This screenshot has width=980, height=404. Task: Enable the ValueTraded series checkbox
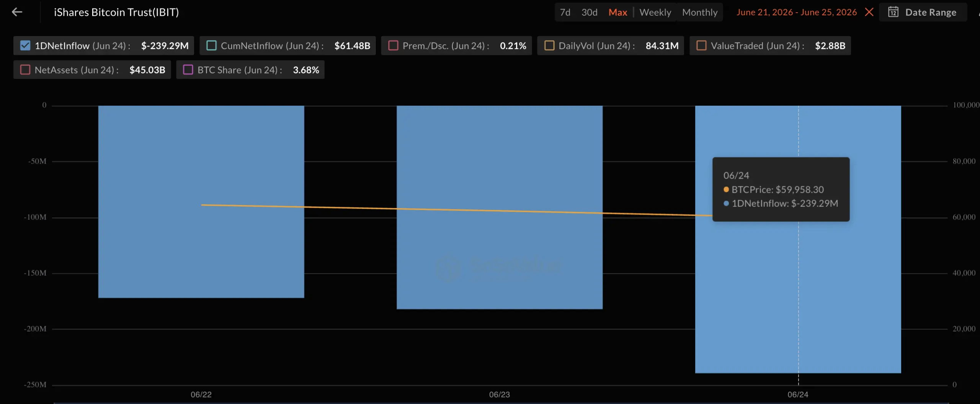[701, 46]
